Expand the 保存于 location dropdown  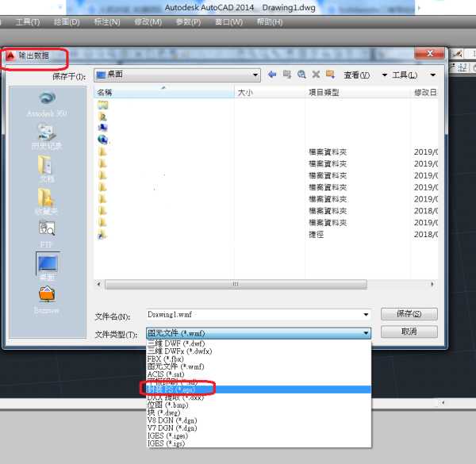click(x=255, y=75)
